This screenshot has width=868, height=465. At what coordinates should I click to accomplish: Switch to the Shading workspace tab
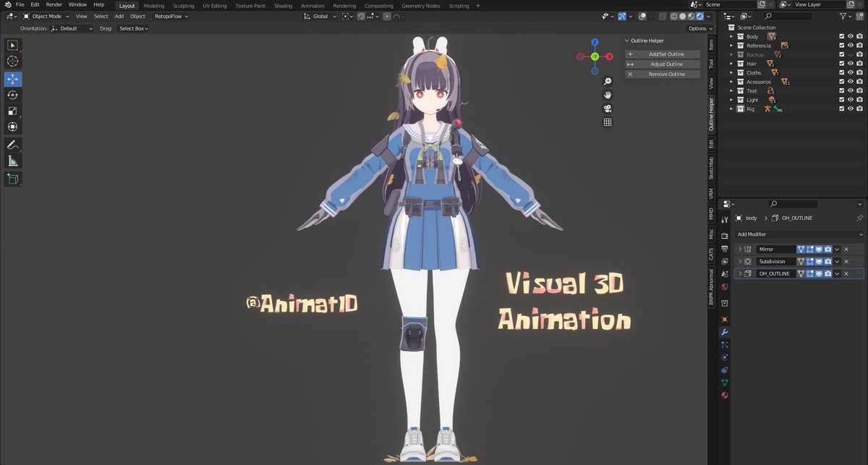(283, 5)
